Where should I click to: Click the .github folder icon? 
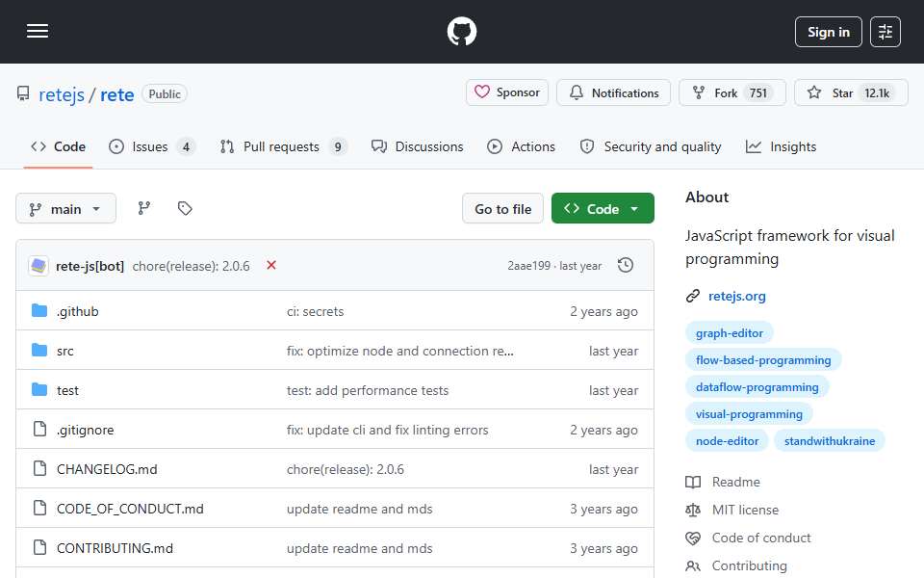39,311
